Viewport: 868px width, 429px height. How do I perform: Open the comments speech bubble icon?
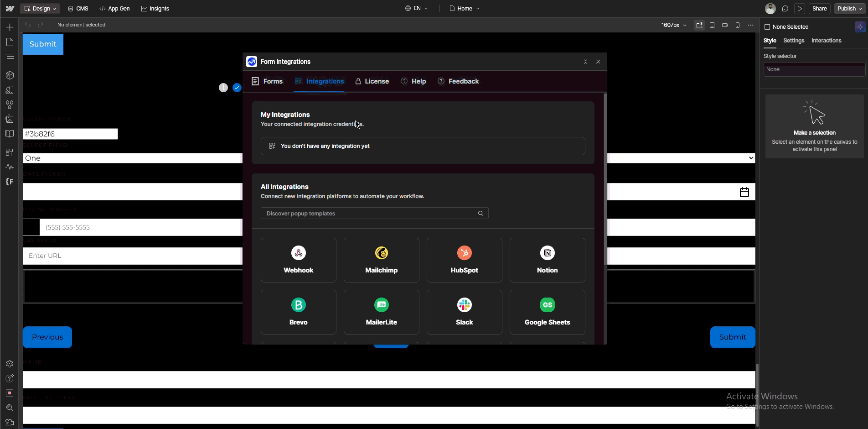tap(785, 9)
